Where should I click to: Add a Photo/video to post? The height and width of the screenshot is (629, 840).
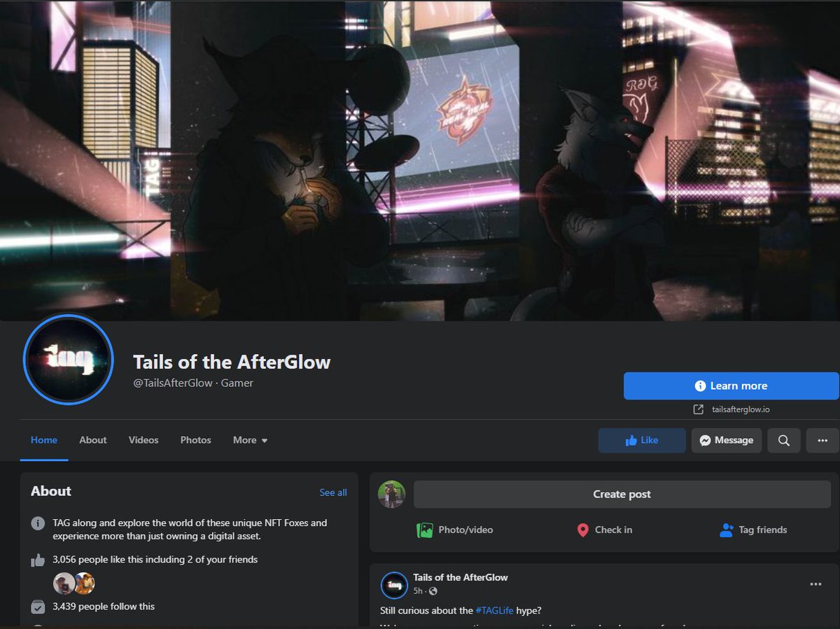coord(455,530)
